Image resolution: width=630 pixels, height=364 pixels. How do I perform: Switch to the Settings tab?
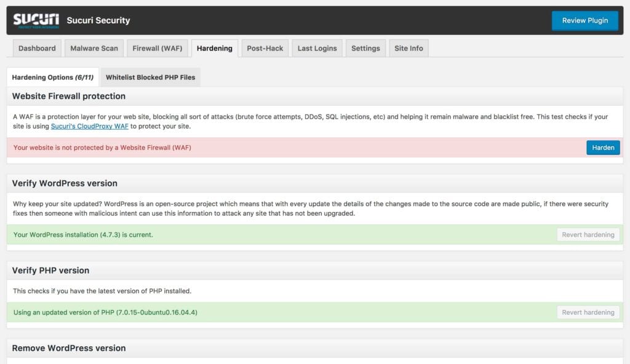365,48
